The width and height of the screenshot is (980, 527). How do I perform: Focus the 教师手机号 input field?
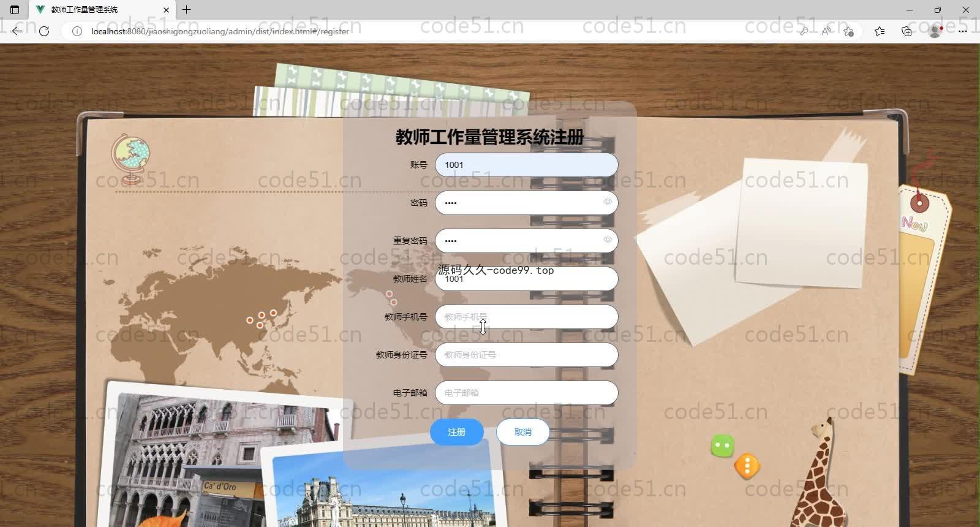[527, 317]
